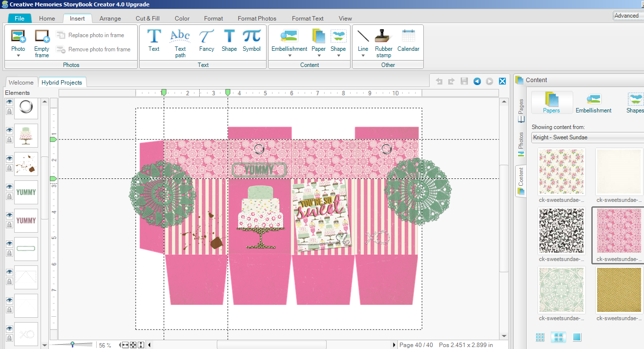This screenshot has height=349, width=644.
Task: Switch content view to large single thumbnail
Action: tap(577, 337)
